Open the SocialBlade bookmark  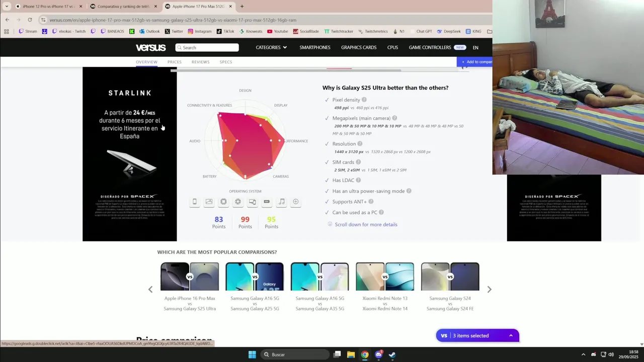pos(305,31)
